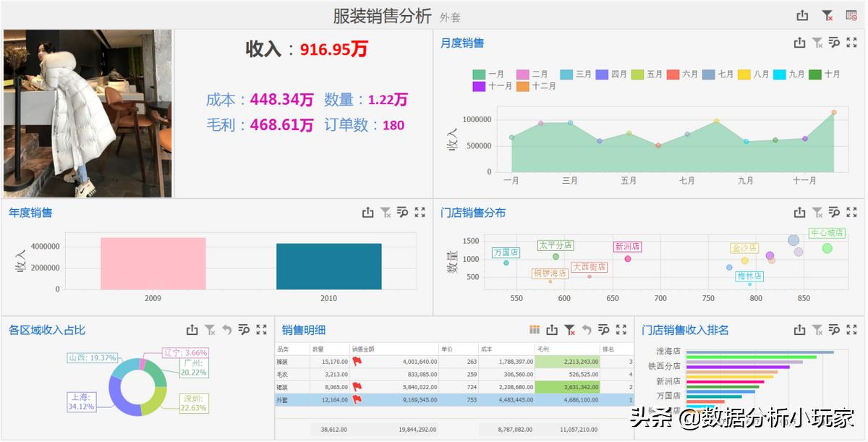The width and height of the screenshot is (868, 442).
Task: Click the filter icon on 月度销售 panel
Action: point(817,42)
